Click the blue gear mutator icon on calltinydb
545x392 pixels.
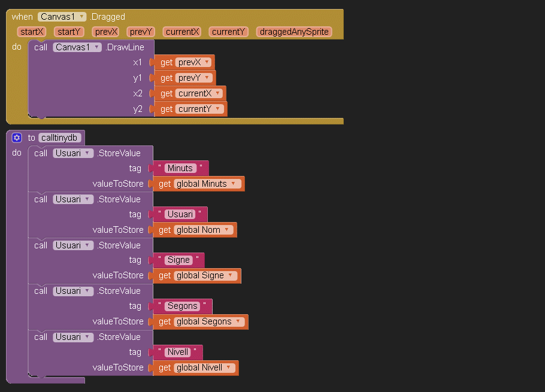[x=17, y=138]
